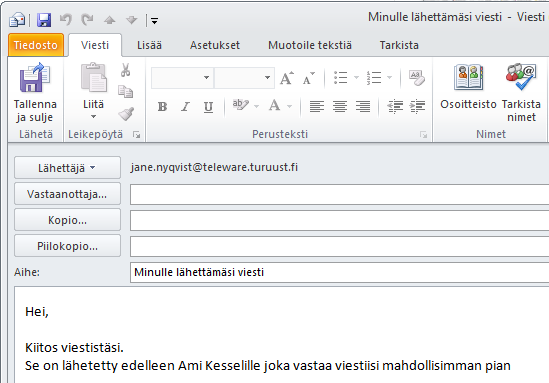
Task: Apply font color with the A button
Action: pos(274,105)
